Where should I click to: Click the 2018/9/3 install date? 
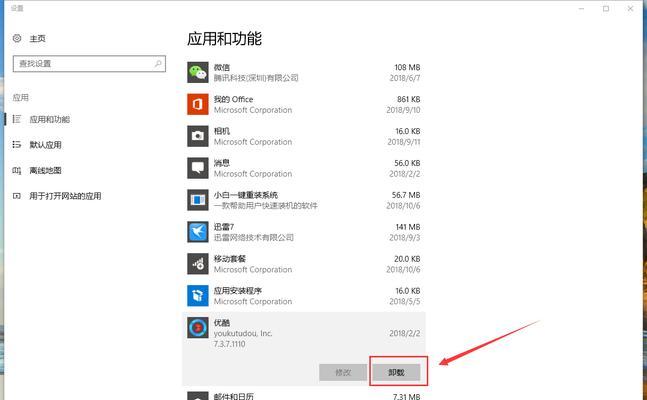tap(404, 237)
